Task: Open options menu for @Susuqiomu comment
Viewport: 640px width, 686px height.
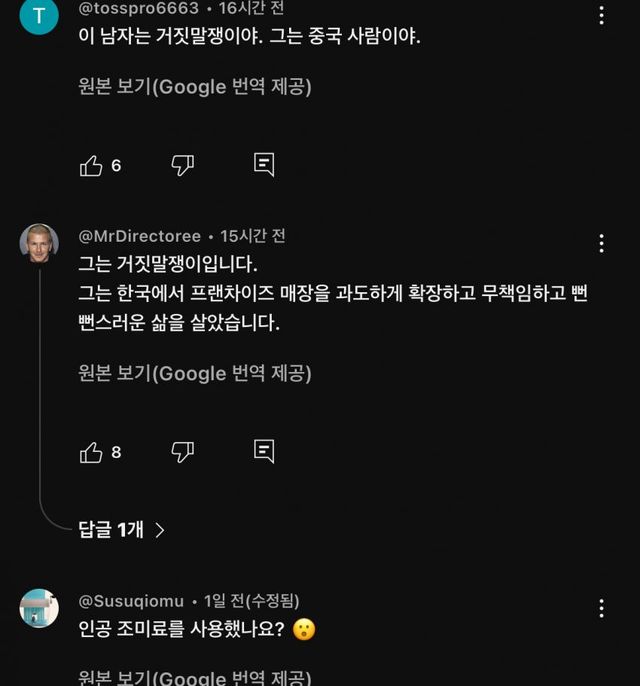Action: pyautogui.click(x=601, y=608)
